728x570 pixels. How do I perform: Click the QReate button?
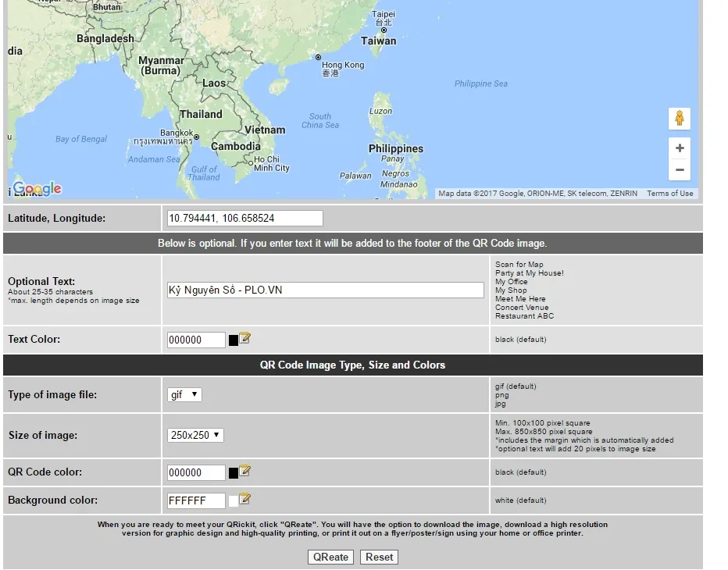(330, 557)
